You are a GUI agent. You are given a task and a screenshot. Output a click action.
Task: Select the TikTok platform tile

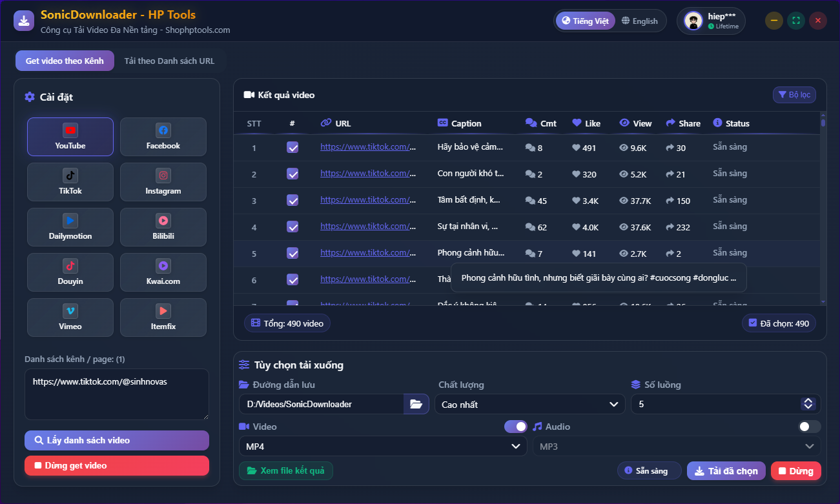(70, 182)
